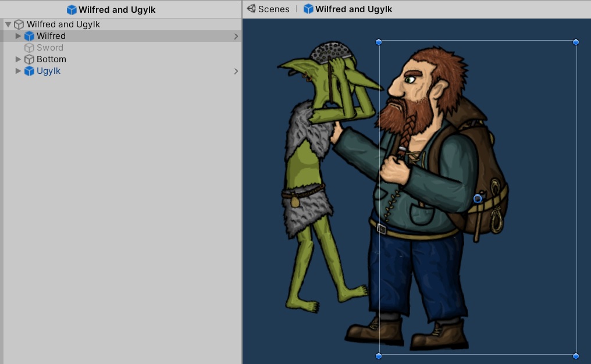Click the Wilfred and Ugylk hierarchy header title
The height and width of the screenshot is (364, 591).
click(x=117, y=10)
